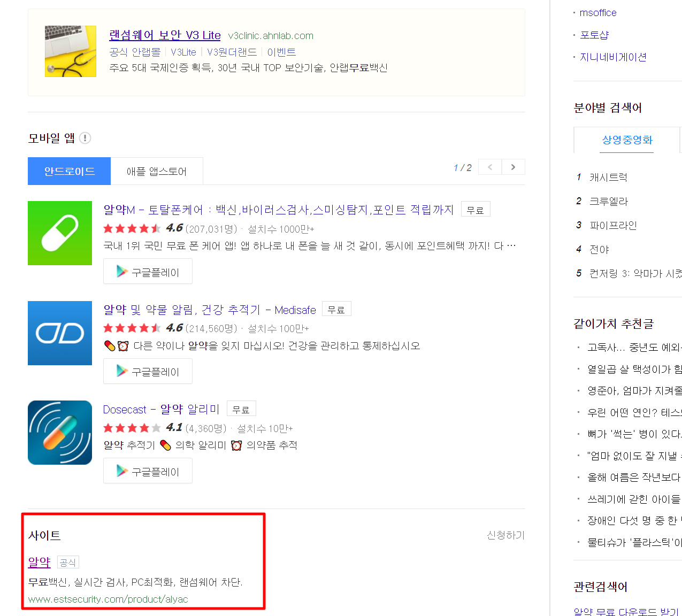The width and height of the screenshot is (682, 616).
Task: Click the info icon beside 모바일 앱
Action: (85, 138)
